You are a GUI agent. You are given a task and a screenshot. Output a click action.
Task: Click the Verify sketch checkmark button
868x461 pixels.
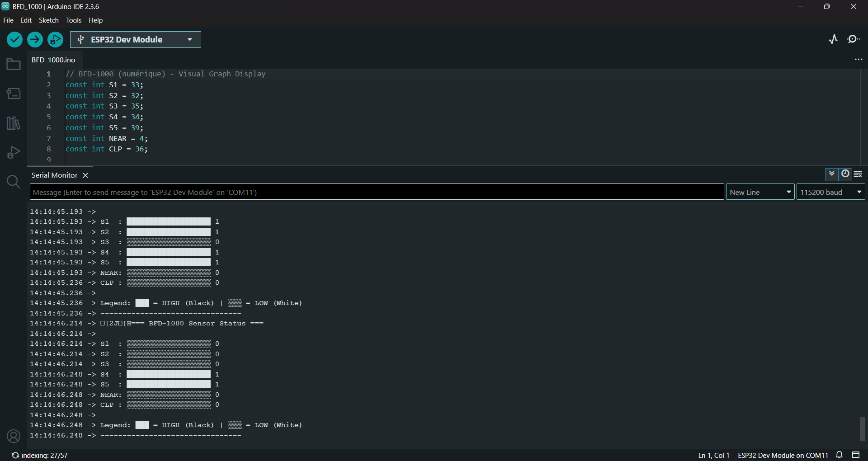coord(14,40)
